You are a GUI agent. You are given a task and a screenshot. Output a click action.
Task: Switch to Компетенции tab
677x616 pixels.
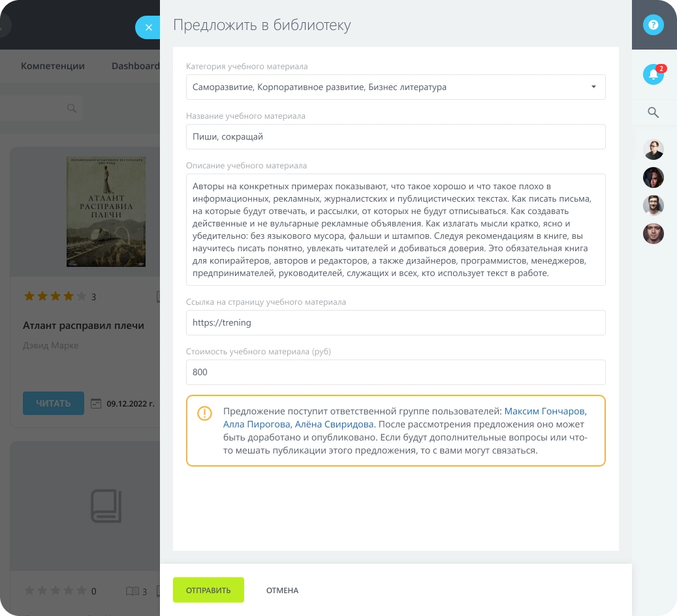[53, 66]
